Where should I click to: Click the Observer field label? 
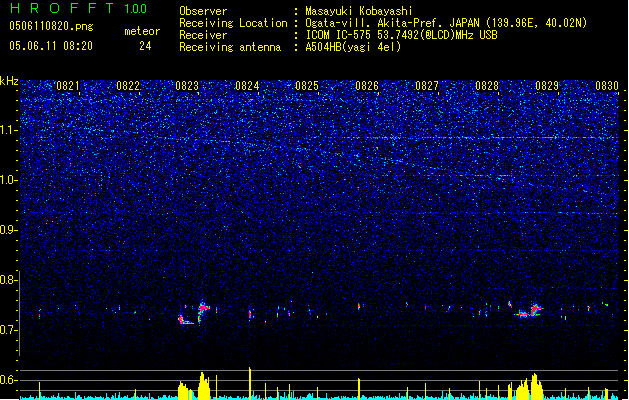click(x=203, y=11)
